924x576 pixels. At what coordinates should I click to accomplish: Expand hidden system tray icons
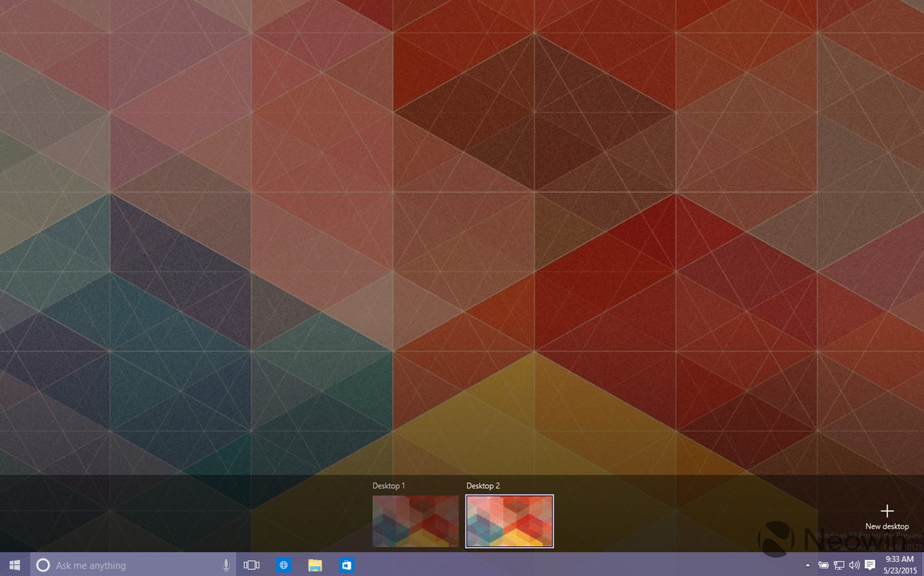tap(807, 565)
